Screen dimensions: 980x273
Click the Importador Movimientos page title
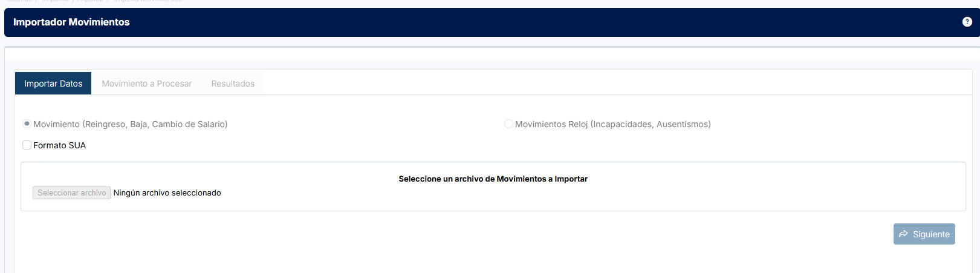click(x=71, y=22)
